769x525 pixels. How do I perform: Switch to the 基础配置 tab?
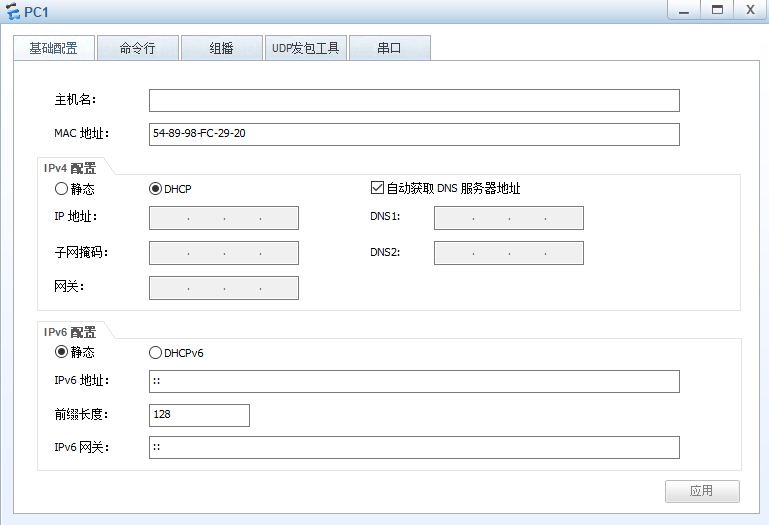pos(54,48)
